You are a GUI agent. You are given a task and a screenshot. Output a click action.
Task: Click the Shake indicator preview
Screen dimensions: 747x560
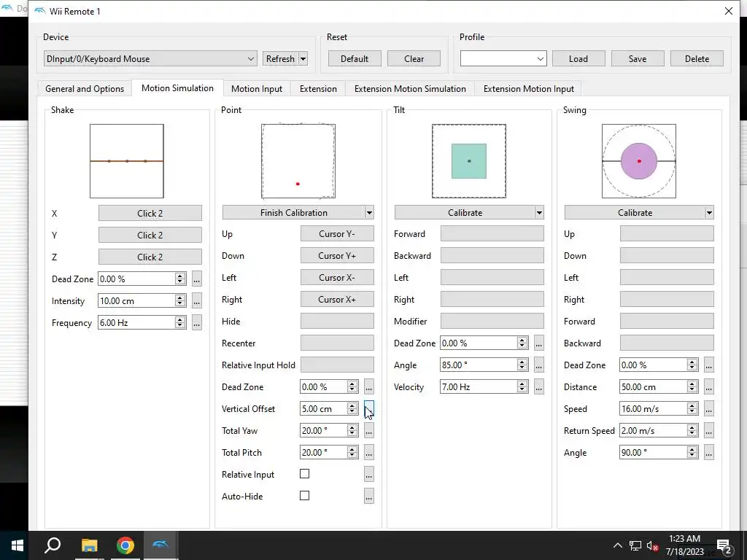[x=127, y=161]
